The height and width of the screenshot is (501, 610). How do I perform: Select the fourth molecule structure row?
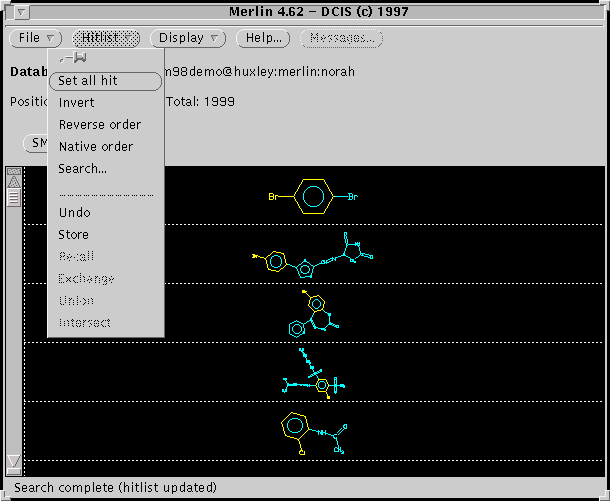(313, 372)
